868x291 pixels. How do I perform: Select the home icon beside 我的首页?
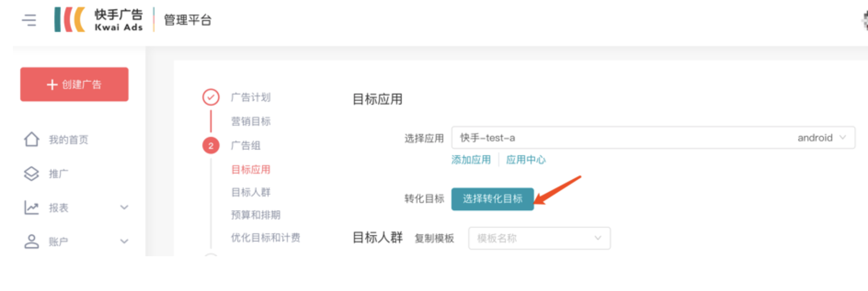[x=31, y=140]
